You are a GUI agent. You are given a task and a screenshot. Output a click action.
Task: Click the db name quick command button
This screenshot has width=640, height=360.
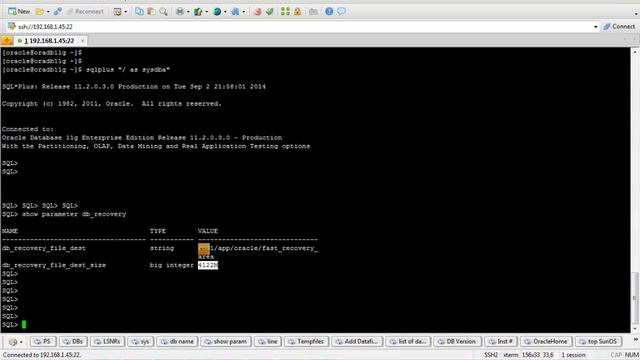tap(177, 341)
